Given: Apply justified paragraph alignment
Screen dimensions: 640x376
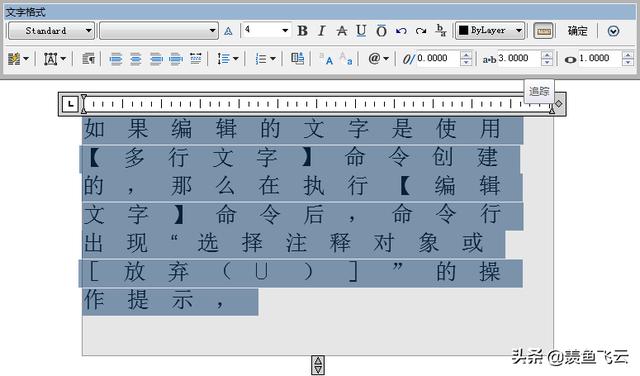Looking at the screenshot, I should 176,59.
